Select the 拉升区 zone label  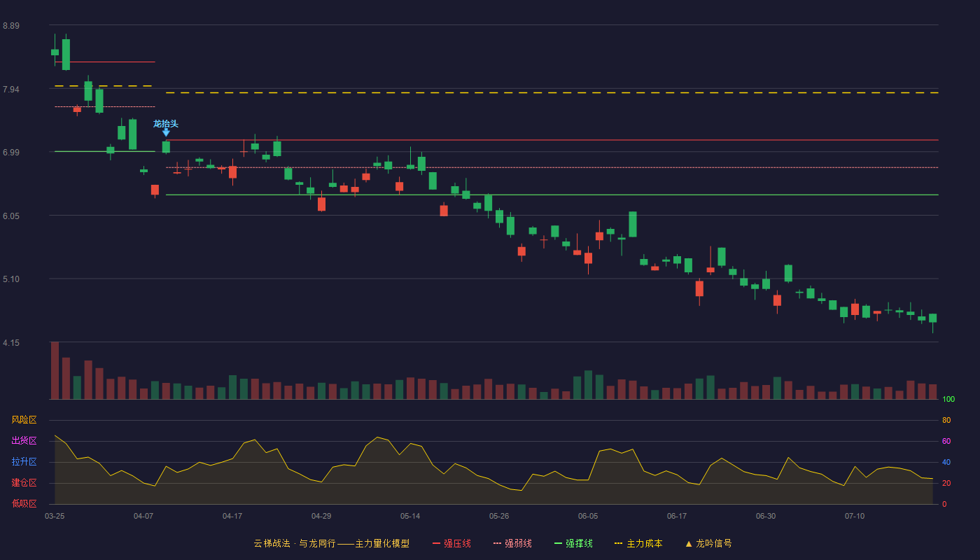pyautogui.click(x=24, y=462)
